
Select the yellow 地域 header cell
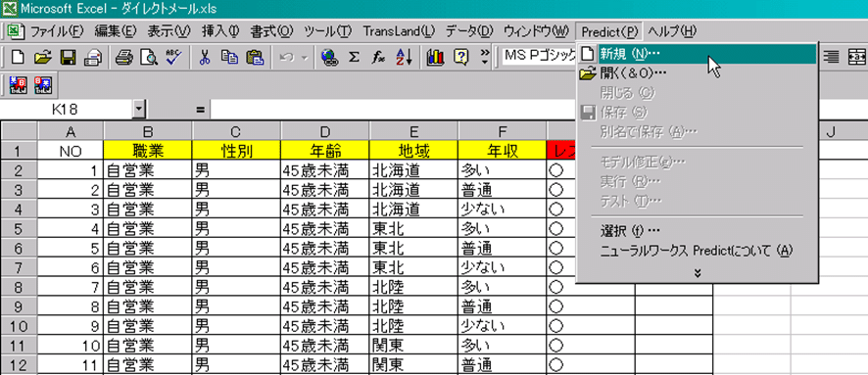[x=414, y=151]
